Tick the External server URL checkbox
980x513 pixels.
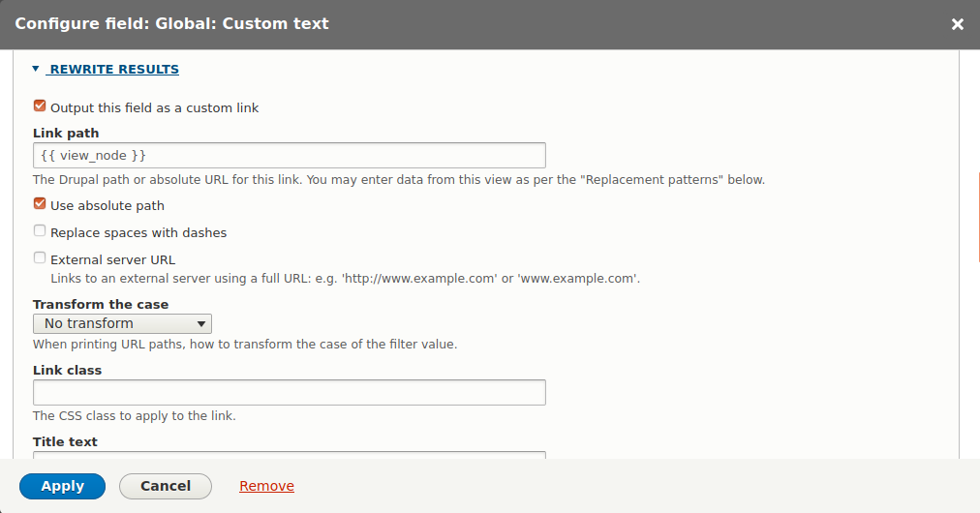tap(40, 258)
